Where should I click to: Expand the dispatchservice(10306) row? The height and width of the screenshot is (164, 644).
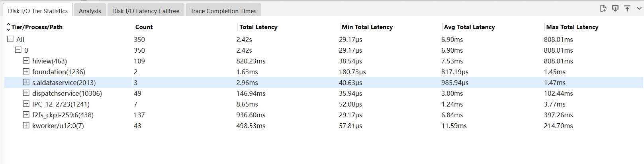coord(26,93)
